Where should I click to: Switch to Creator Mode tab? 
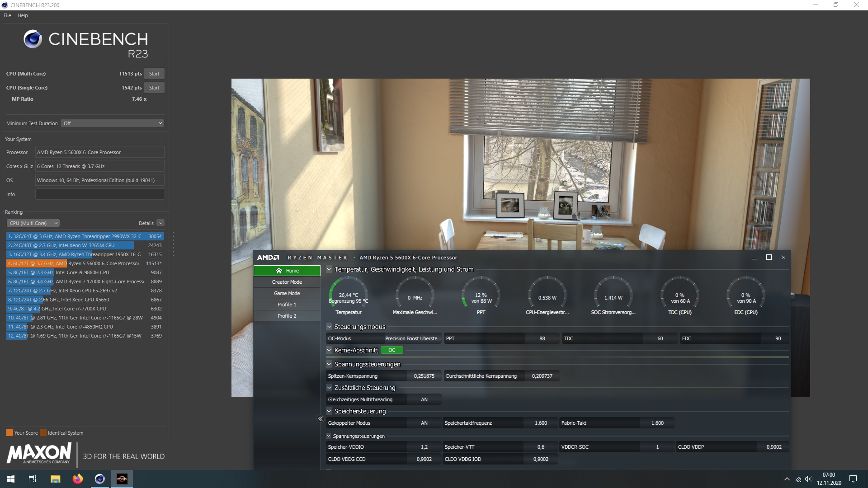(x=287, y=282)
